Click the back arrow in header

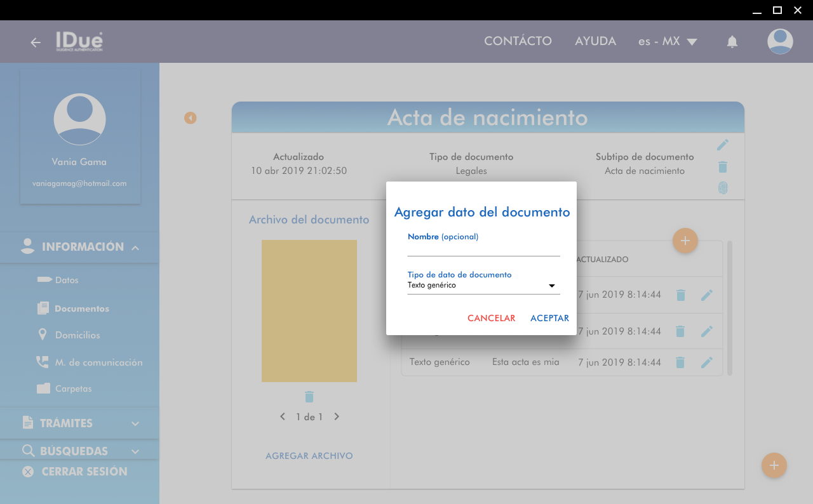36,43
